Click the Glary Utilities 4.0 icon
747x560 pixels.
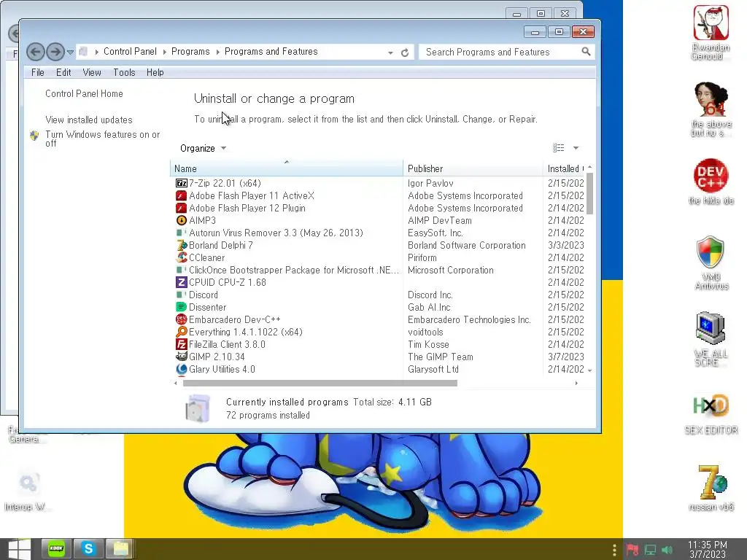pyautogui.click(x=181, y=369)
